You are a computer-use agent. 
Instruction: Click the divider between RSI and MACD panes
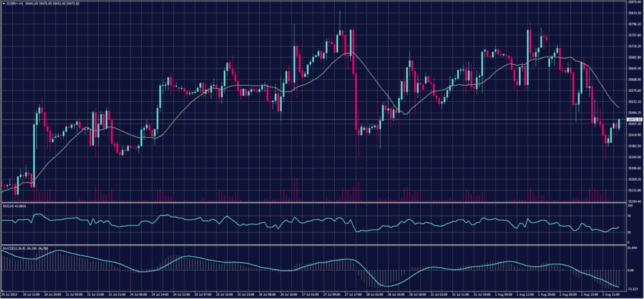pyautogui.click(x=314, y=245)
